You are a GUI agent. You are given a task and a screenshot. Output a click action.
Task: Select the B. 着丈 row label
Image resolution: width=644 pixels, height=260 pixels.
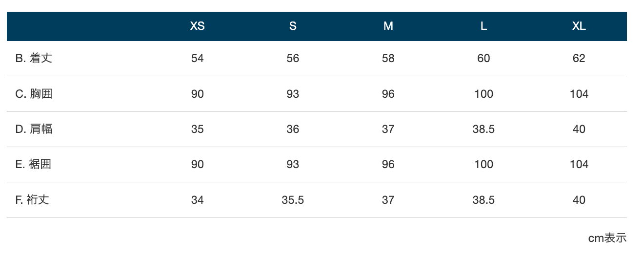point(34,58)
